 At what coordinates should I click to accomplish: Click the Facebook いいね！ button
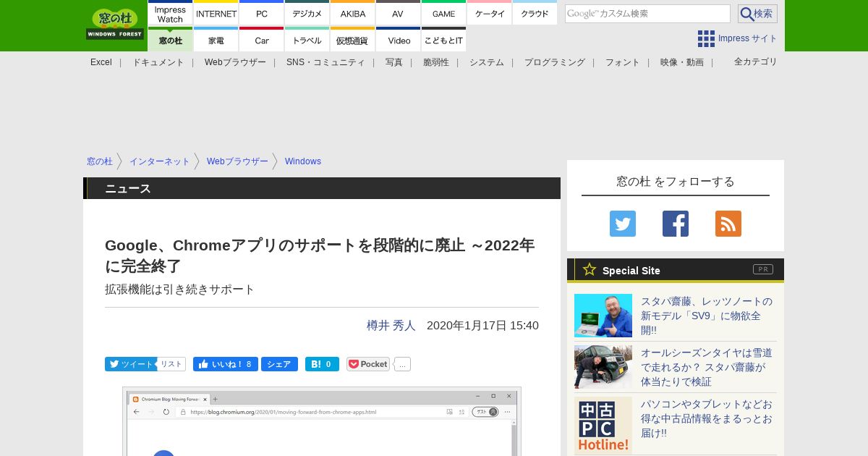[226, 364]
